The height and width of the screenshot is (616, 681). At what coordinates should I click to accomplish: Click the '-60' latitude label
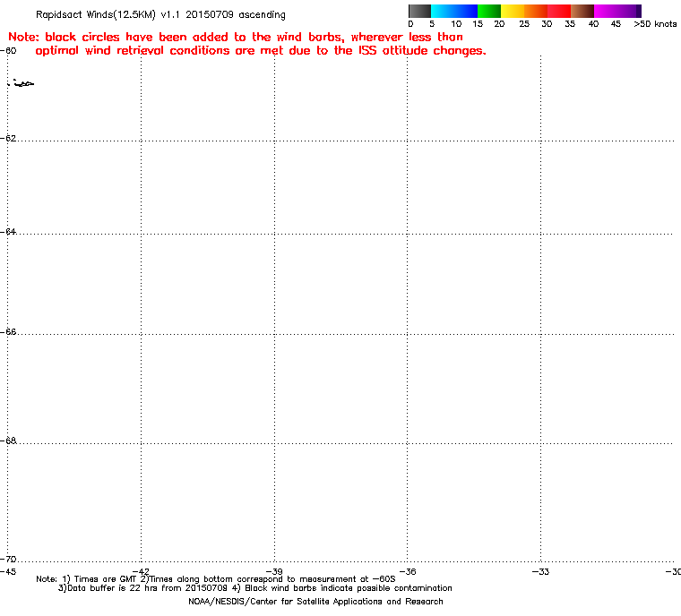click(8, 50)
